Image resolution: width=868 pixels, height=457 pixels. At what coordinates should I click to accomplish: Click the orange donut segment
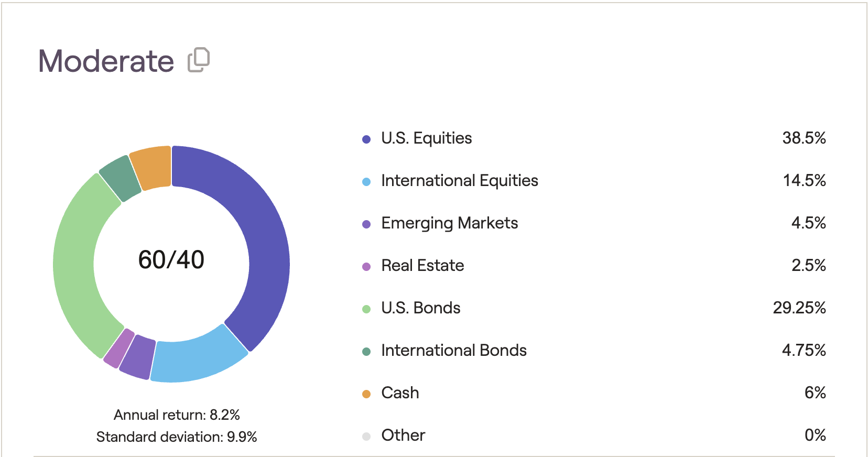pyautogui.click(x=152, y=167)
